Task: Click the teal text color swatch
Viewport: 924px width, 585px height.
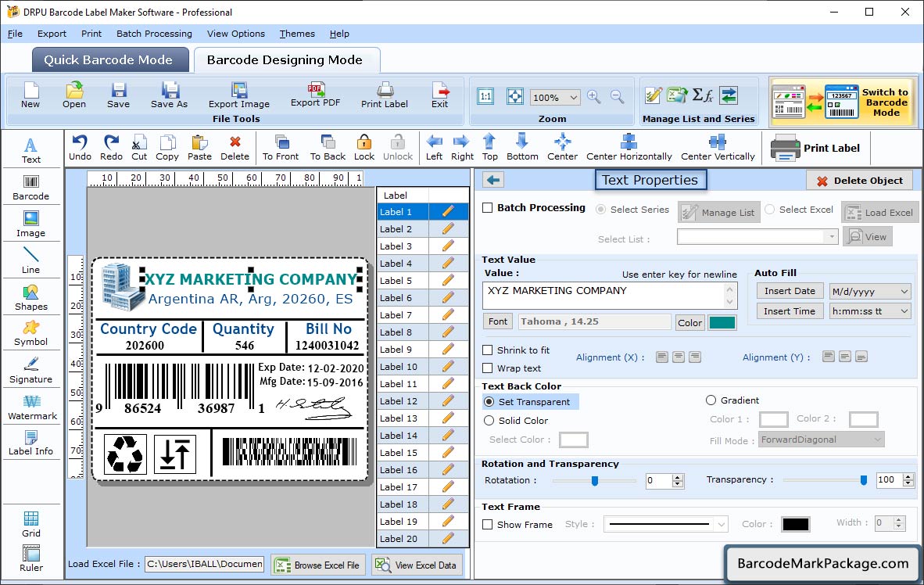Action: point(722,322)
